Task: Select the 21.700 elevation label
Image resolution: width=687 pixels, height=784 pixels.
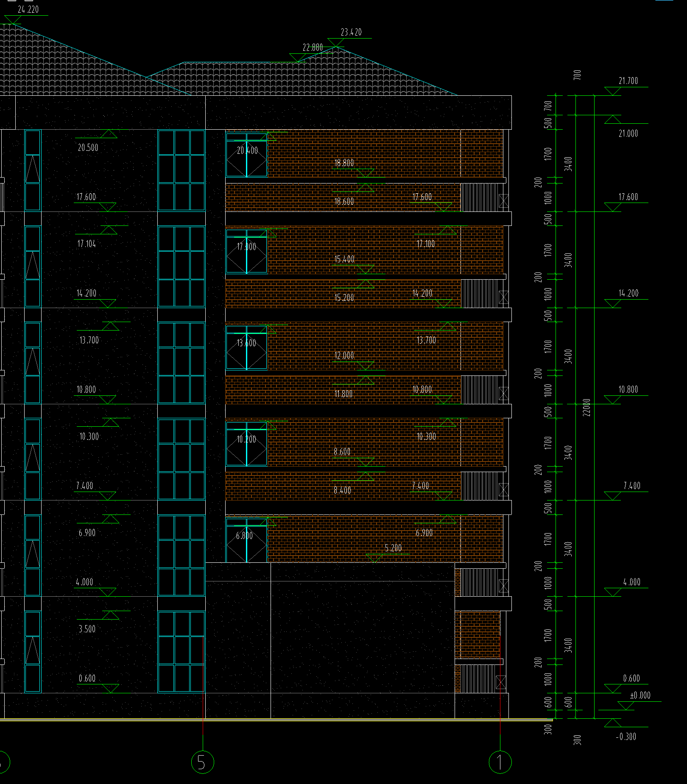Action: point(628,81)
